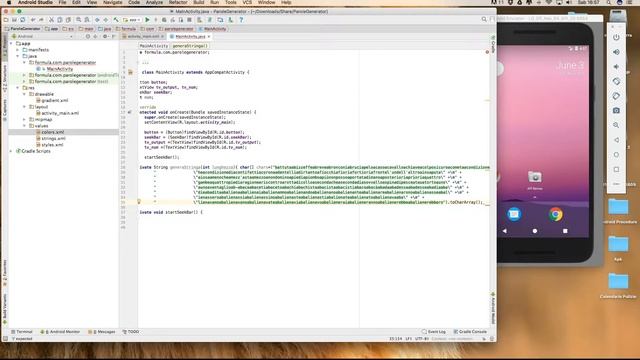Image resolution: width=640 pixels, height=360 pixels.
Task: Select colors.xml in project tree
Action: 53,132
